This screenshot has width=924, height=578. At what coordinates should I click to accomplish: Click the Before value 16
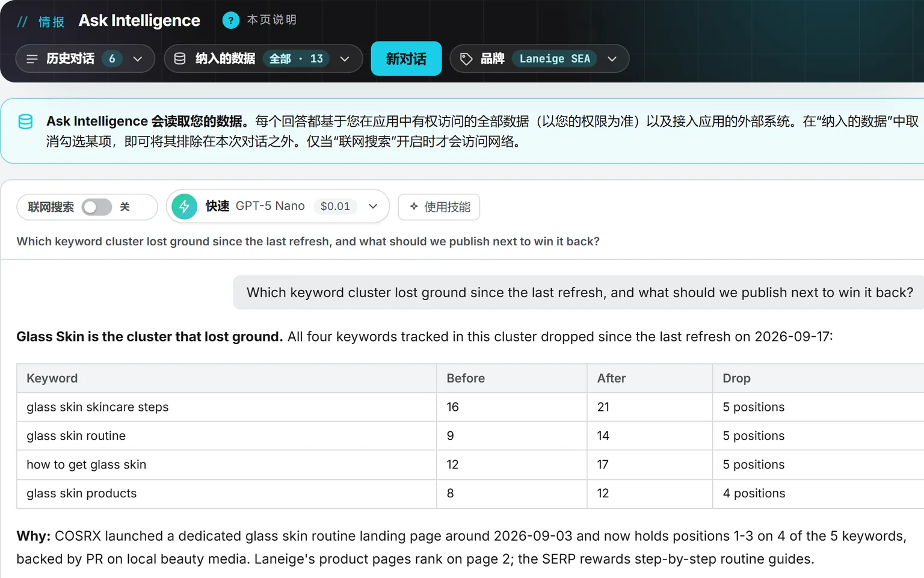[453, 407]
